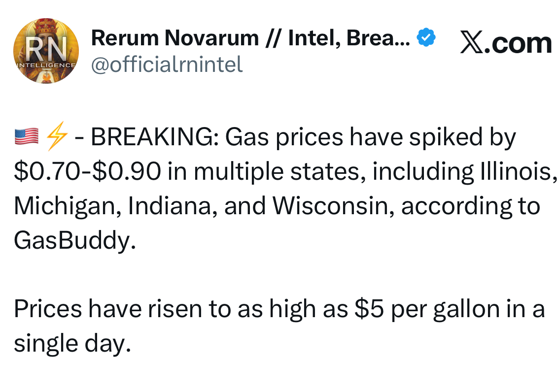The image size is (559, 392).
Task: Click the INTELLIGENCE label on the avatar
Action: [45, 65]
